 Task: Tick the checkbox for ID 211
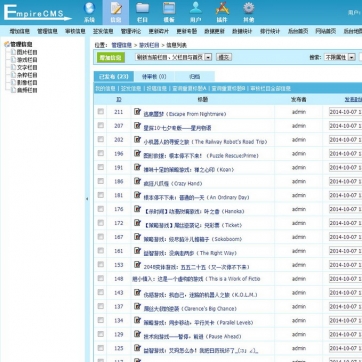[x=101, y=112]
